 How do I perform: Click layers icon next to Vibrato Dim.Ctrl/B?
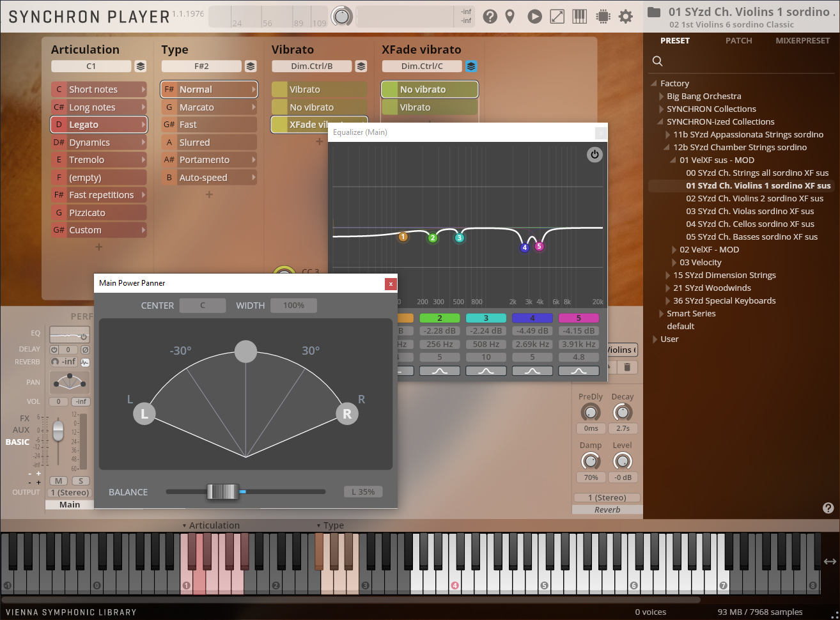click(361, 66)
